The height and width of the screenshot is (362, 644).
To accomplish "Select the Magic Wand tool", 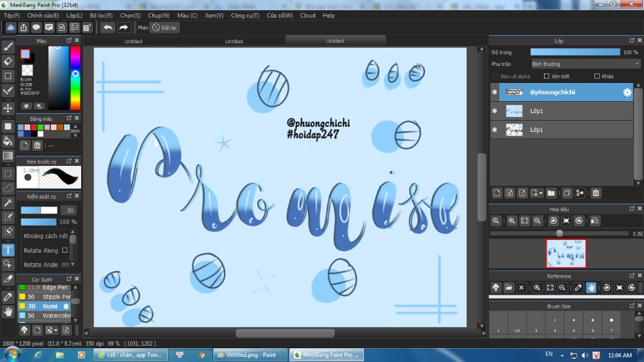I will 8,202.
